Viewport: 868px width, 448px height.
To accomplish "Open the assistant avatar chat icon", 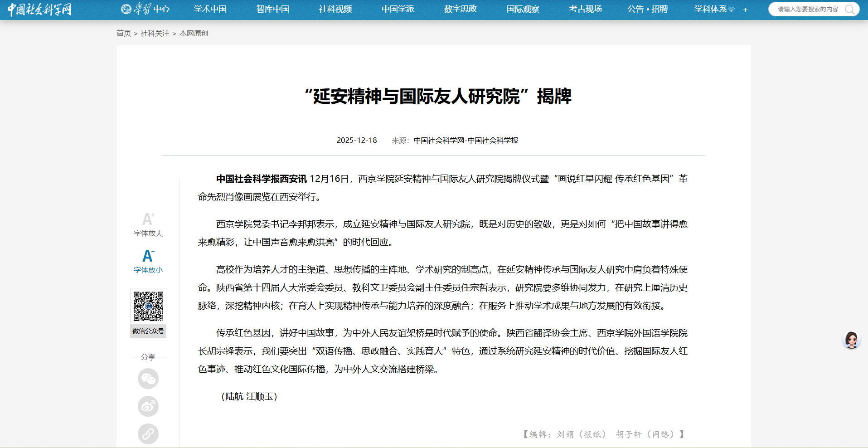I will click(x=851, y=340).
